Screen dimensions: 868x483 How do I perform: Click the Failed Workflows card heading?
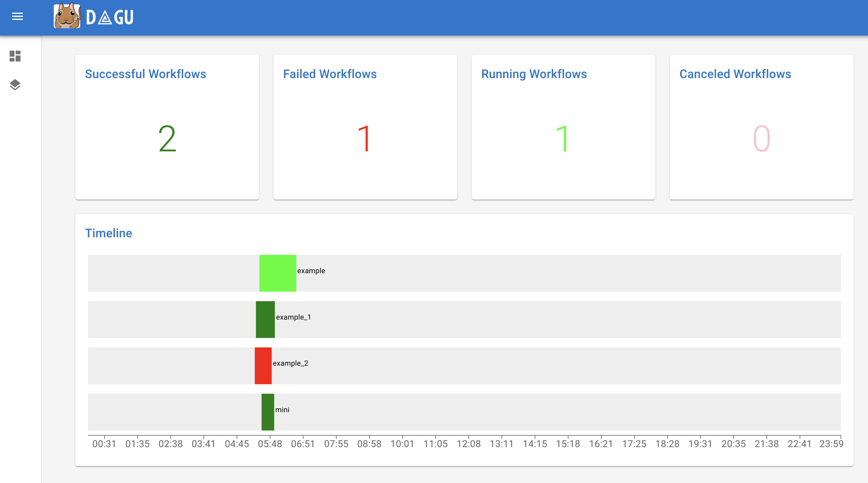329,74
